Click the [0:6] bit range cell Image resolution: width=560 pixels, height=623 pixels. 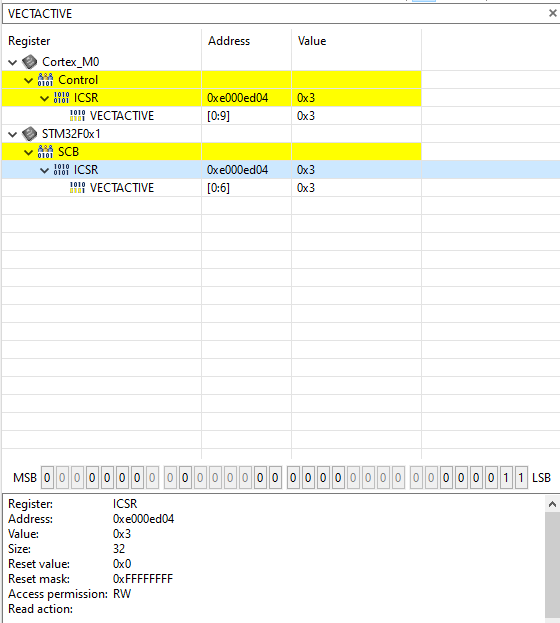(x=218, y=188)
